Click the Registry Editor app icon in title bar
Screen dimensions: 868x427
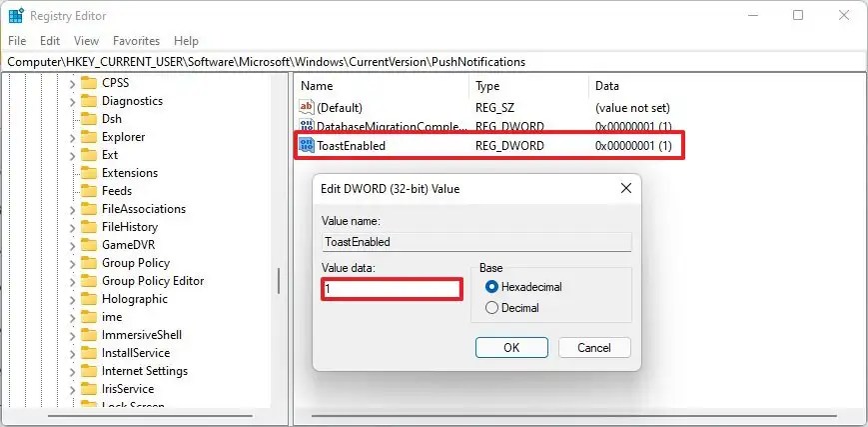click(16, 16)
